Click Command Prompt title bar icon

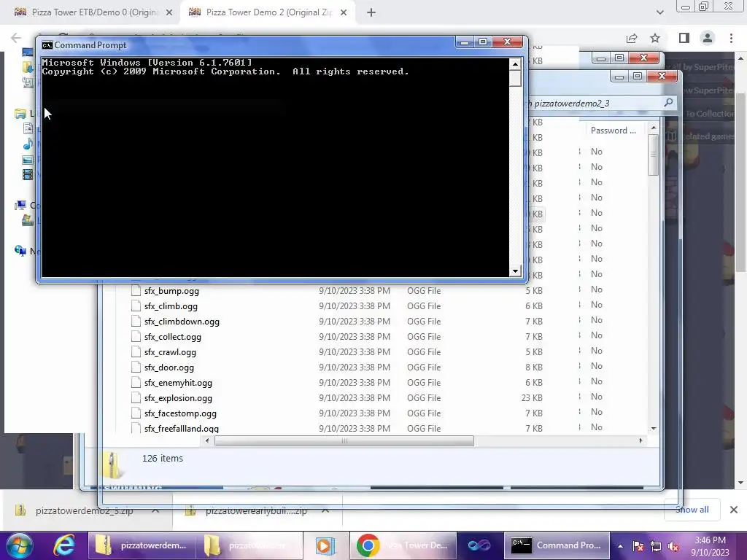(x=47, y=45)
